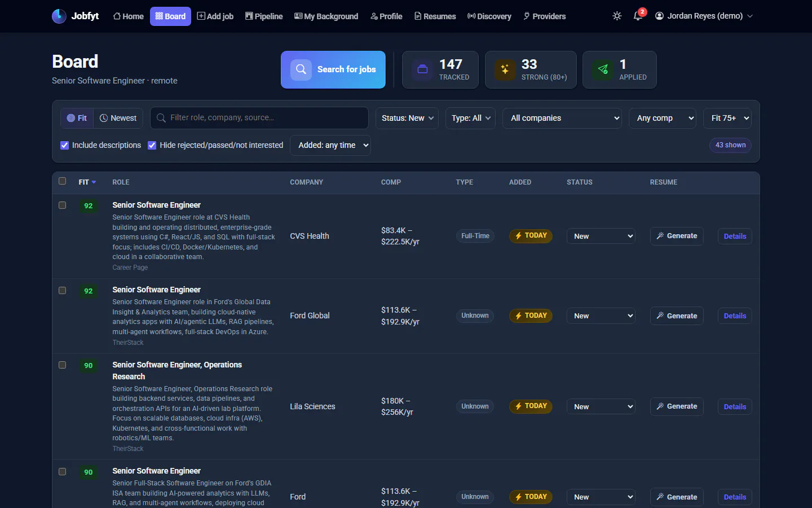Go to Home in the navigation
Viewport: 812px width, 508px height.
[128, 16]
